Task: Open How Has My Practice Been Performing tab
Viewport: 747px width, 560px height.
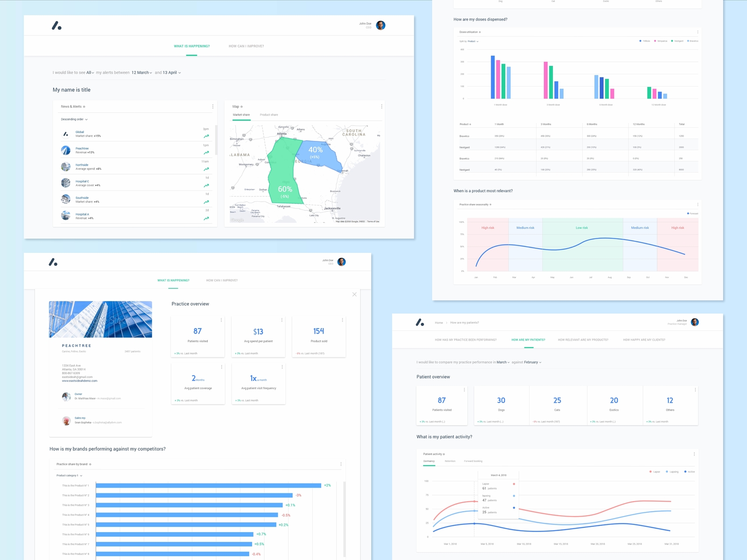Action: (465, 340)
